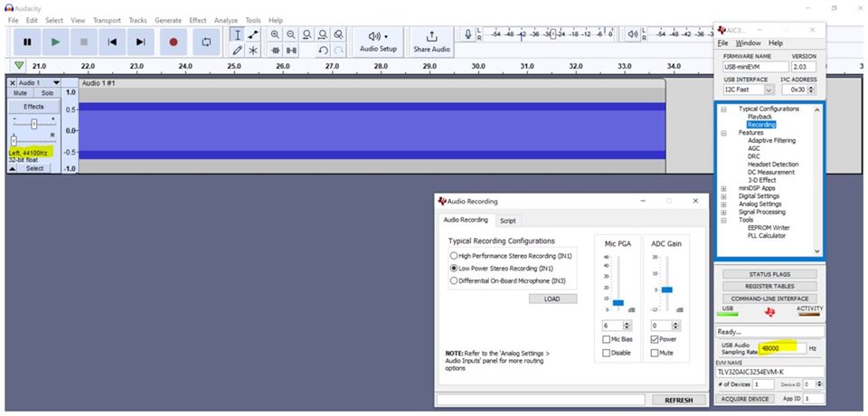This screenshot has height=416, width=868.
Task: Click the LOAD button
Action: pyautogui.click(x=552, y=298)
